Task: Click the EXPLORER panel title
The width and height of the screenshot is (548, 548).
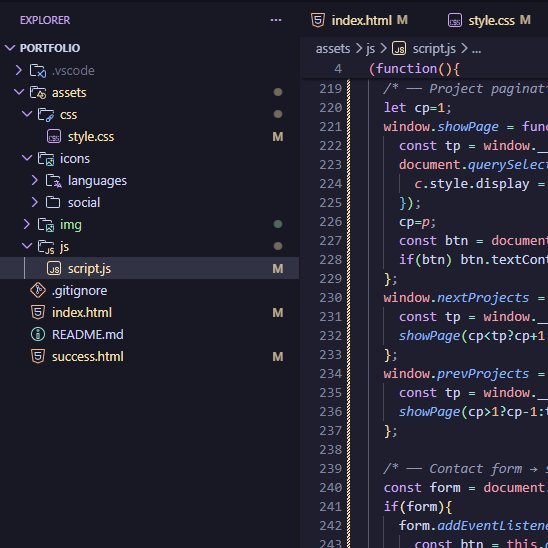Action: [45, 20]
